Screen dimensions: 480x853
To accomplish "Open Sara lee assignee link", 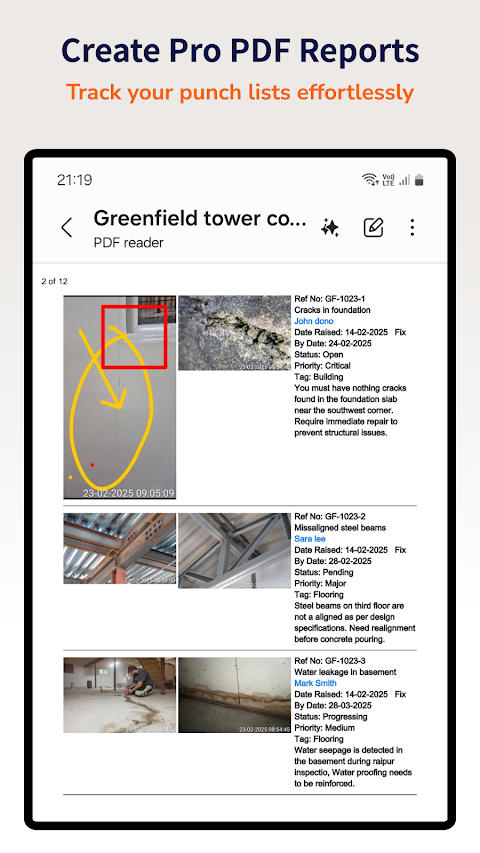I will pyautogui.click(x=310, y=539).
